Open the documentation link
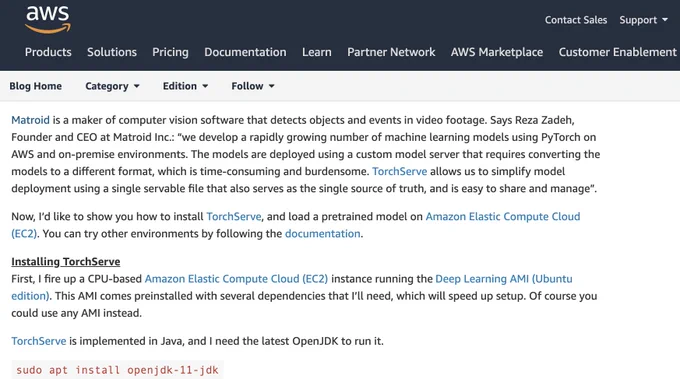This screenshot has width=680, height=379. point(322,234)
